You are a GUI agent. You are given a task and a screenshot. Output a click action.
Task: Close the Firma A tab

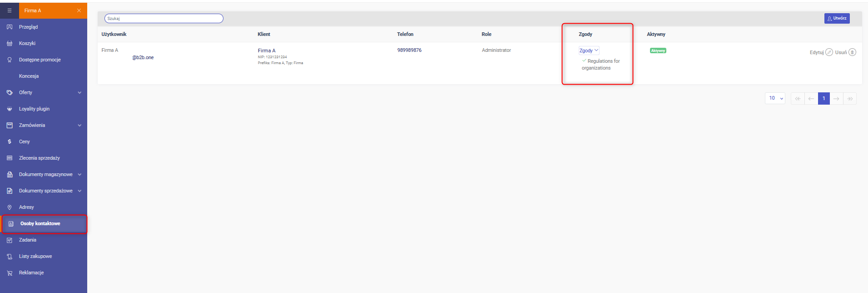[x=79, y=10]
